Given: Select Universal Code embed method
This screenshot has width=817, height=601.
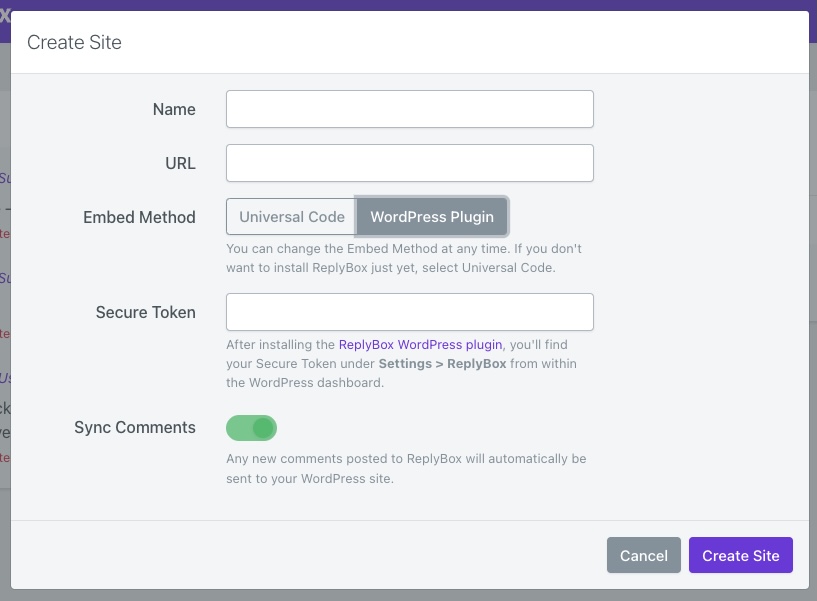Looking at the screenshot, I should coord(291,217).
